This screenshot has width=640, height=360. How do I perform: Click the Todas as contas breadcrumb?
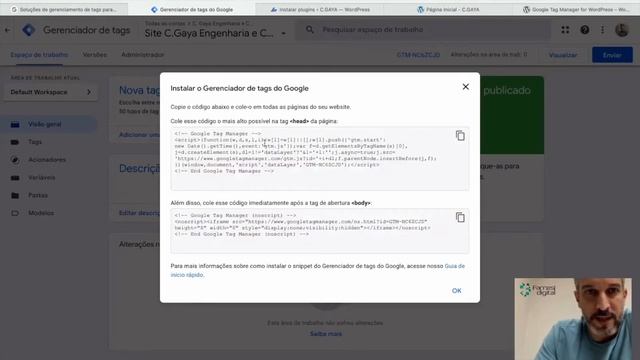pos(165,24)
